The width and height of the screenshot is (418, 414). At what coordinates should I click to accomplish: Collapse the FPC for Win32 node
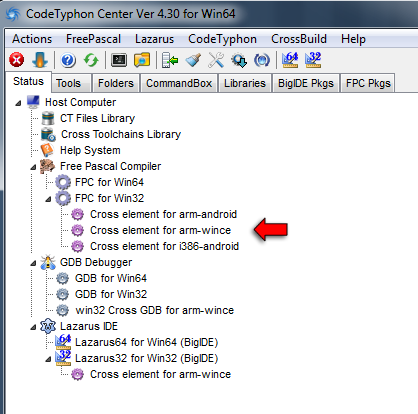click(x=48, y=199)
